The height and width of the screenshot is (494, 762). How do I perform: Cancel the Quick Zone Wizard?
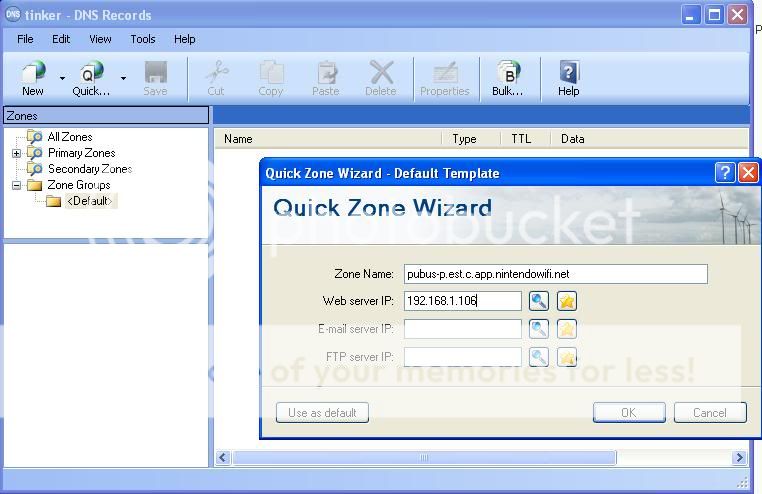710,413
